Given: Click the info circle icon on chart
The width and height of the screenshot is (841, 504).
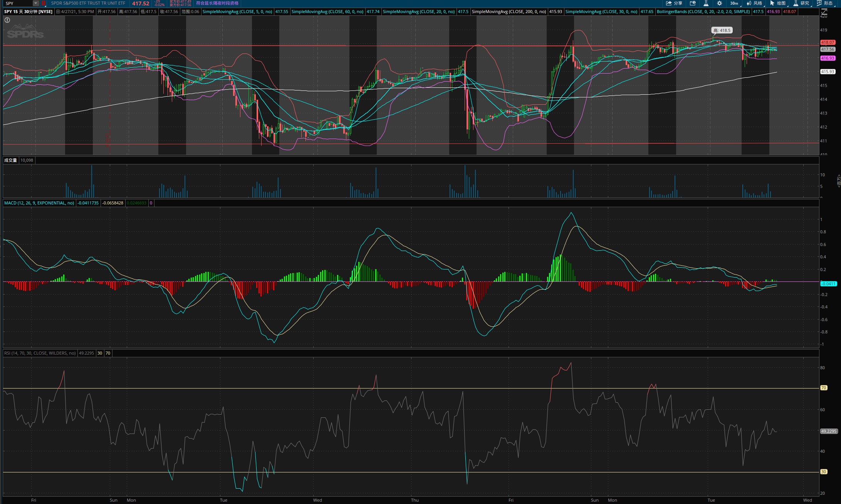Looking at the screenshot, I should [7, 20].
